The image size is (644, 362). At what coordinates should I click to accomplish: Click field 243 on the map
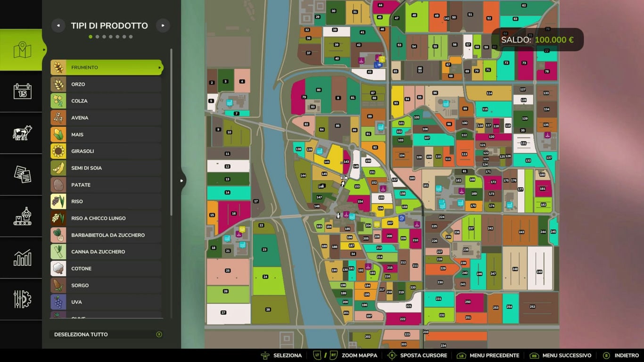tap(520, 231)
